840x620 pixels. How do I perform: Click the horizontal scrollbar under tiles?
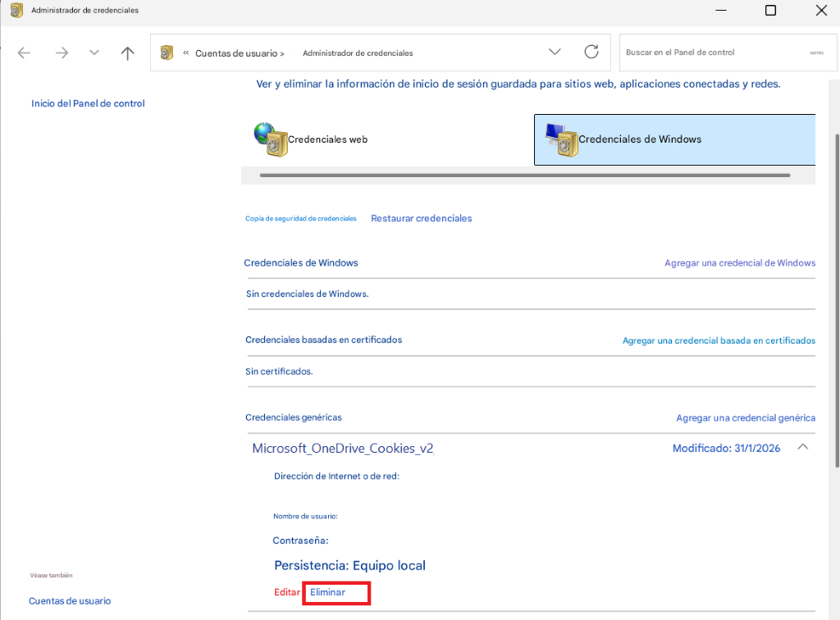coord(525,175)
